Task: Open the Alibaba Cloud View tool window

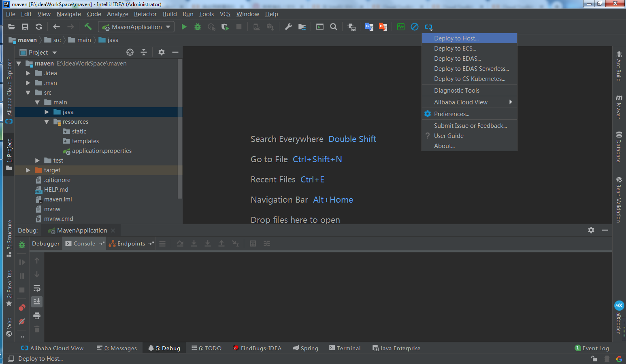Action: pos(52,348)
